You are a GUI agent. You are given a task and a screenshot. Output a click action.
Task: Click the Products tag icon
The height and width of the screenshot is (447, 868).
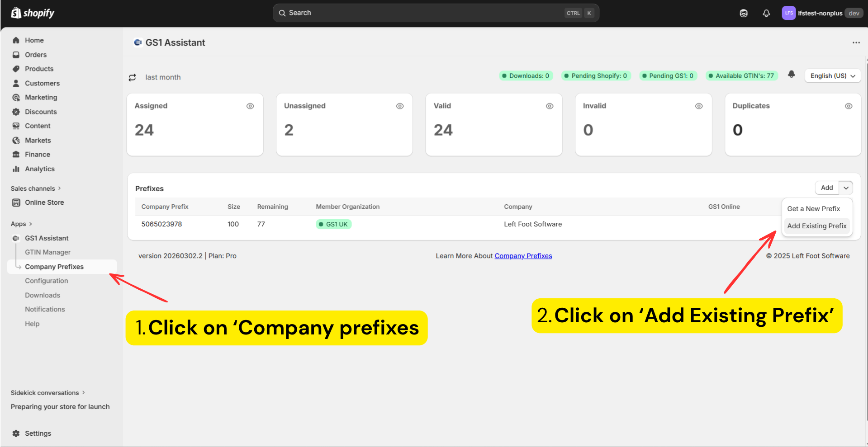pos(16,69)
